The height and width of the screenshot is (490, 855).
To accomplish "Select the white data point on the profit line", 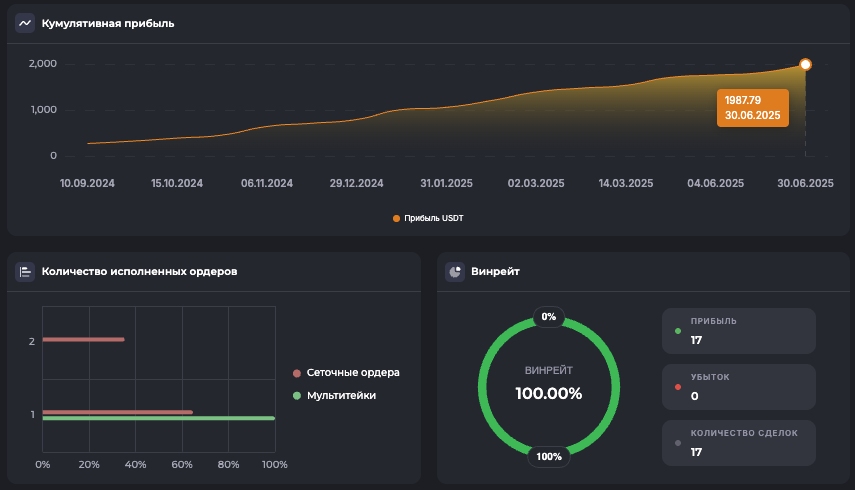I will 806,65.
